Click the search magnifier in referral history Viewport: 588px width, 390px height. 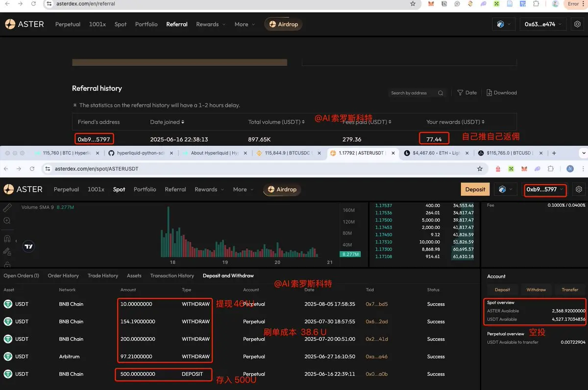[441, 93]
